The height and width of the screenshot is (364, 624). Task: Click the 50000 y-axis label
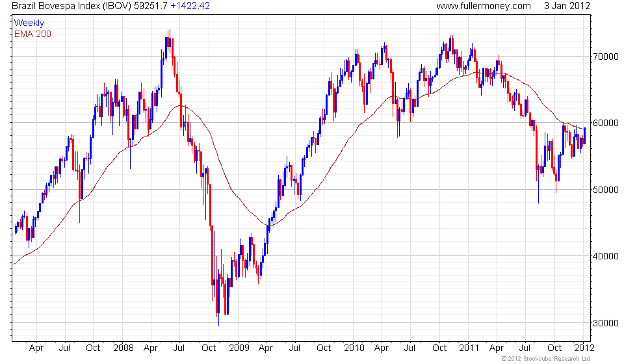[x=606, y=190]
